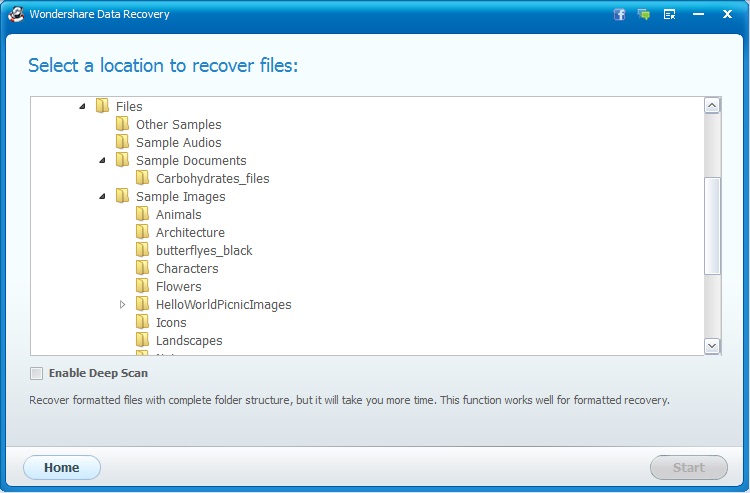
Task: Click the Animals folder icon
Action: [x=143, y=214]
